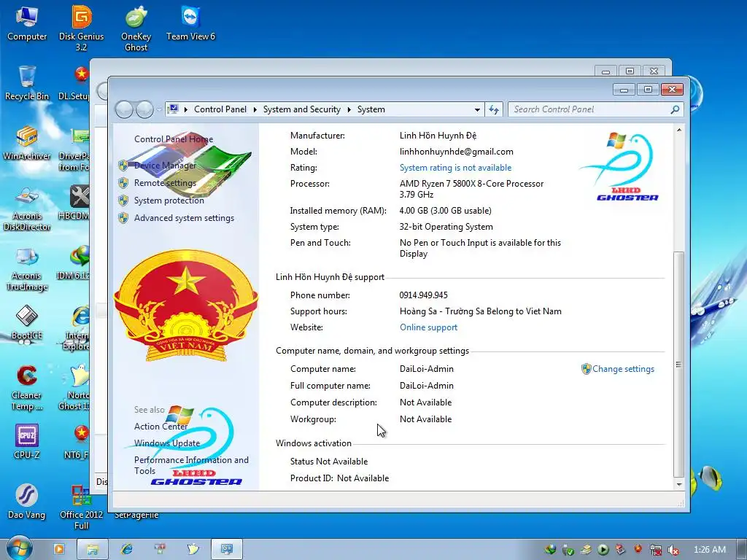Click the scrollbar down arrow
This screenshot has width=747, height=560.
679,484
